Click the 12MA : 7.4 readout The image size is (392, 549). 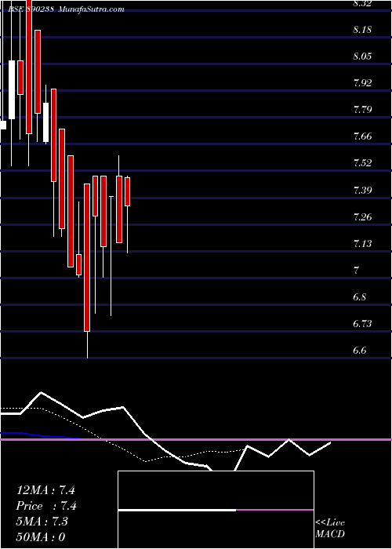pyautogui.click(x=45, y=490)
